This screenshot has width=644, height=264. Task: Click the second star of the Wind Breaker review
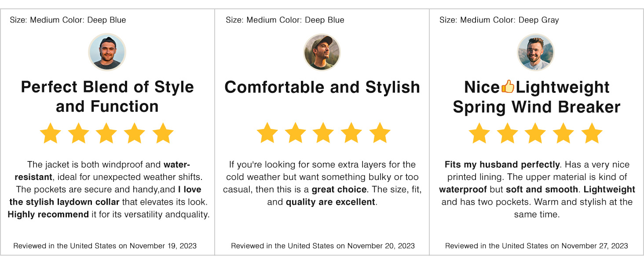click(x=507, y=133)
